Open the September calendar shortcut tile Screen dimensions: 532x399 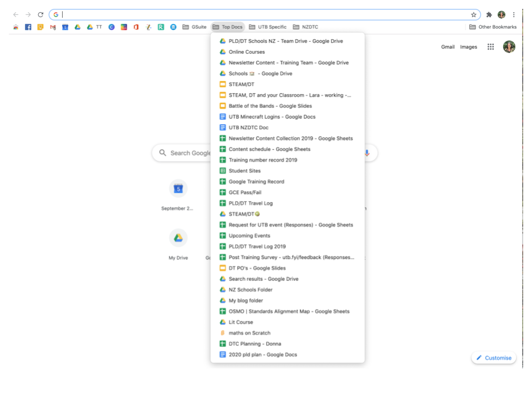(x=177, y=195)
